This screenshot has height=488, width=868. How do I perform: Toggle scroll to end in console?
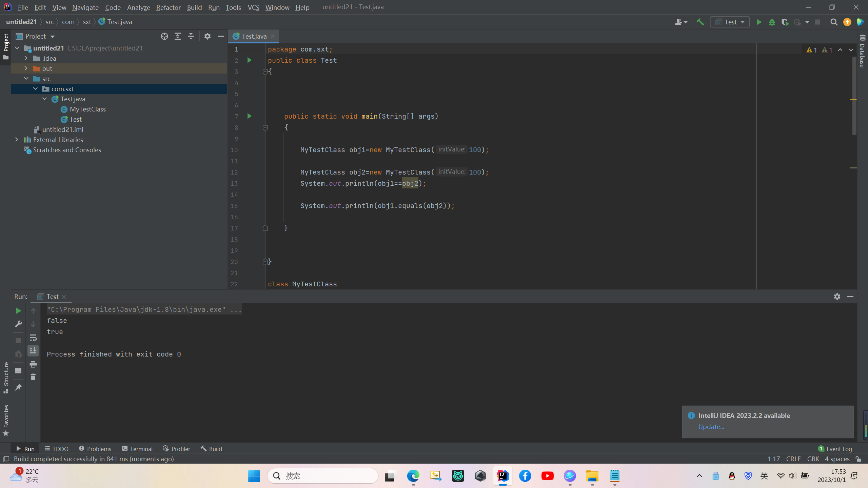(x=33, y=351)
